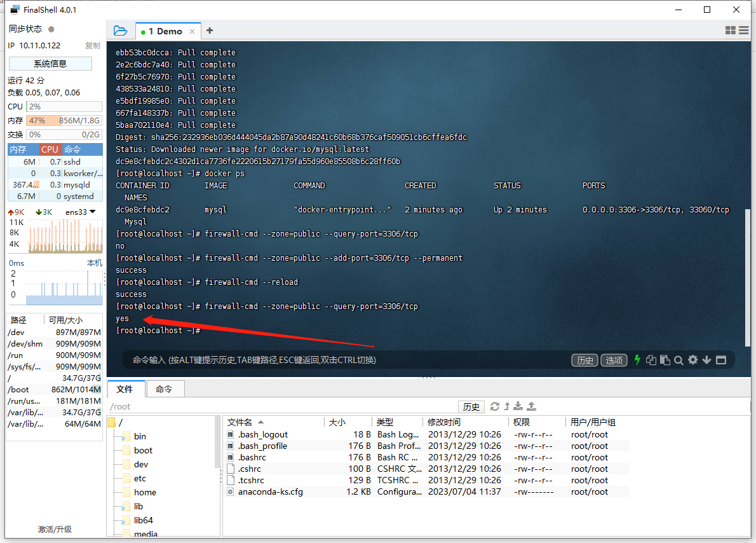Add a new tab with plus icon

click(x=210, y=31)
